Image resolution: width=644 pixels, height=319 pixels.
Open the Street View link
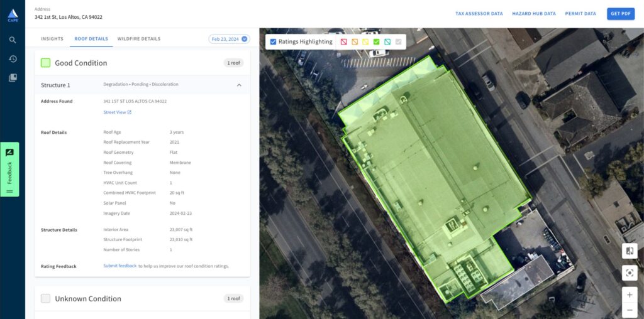point(117,112)
